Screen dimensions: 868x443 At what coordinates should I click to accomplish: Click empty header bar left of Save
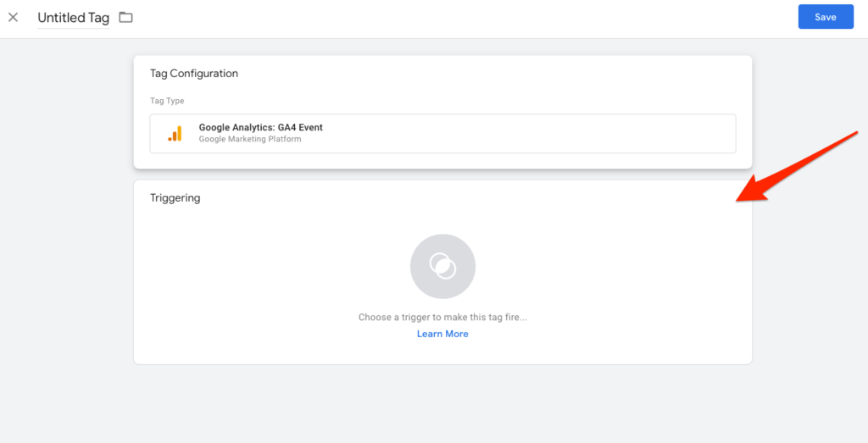tap(509, 18)
